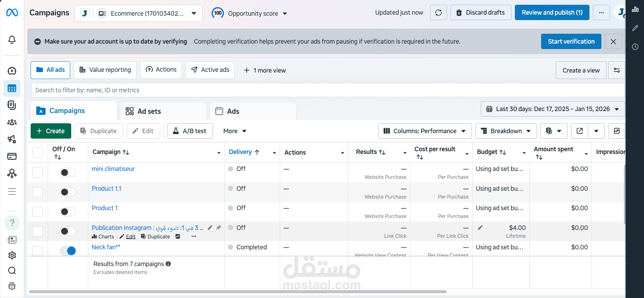Click the export share icon button
The width and height of the screenshot is (644, 298).
580,131
